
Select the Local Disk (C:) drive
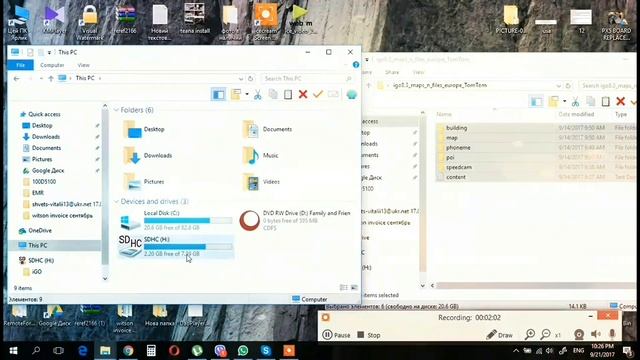(x=176, y=220)
